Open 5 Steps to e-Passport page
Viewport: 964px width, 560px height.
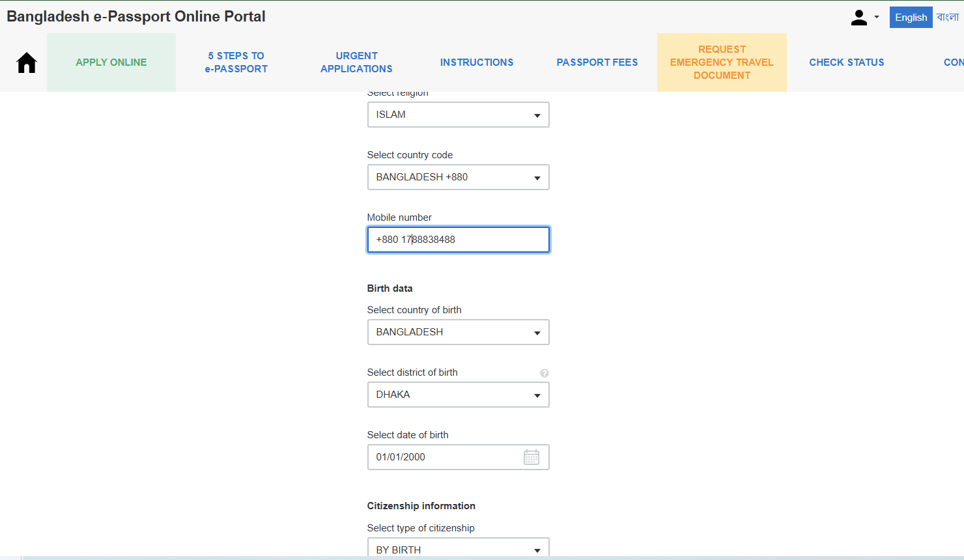pyautogui.click(x=236, y=63)
